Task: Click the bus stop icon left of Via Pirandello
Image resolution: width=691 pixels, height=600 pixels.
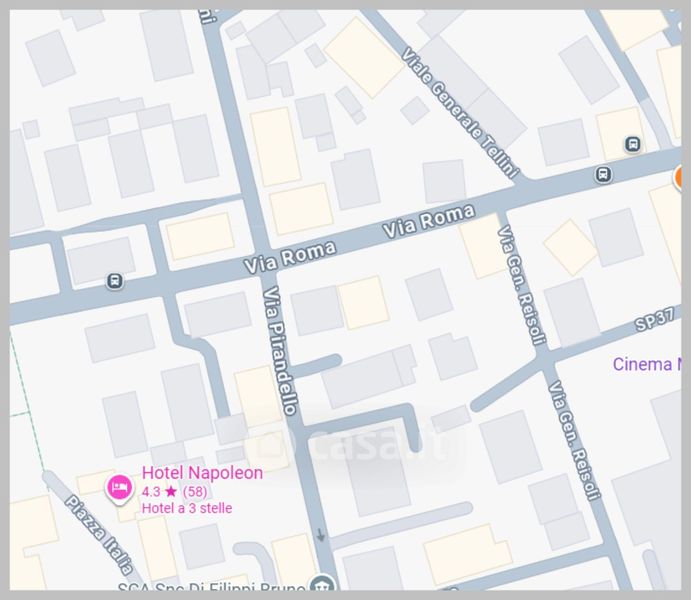Action: pos(116,281)
